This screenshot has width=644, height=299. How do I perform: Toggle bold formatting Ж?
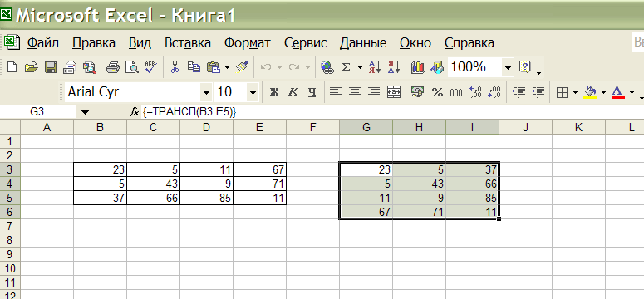click(274, 92)
